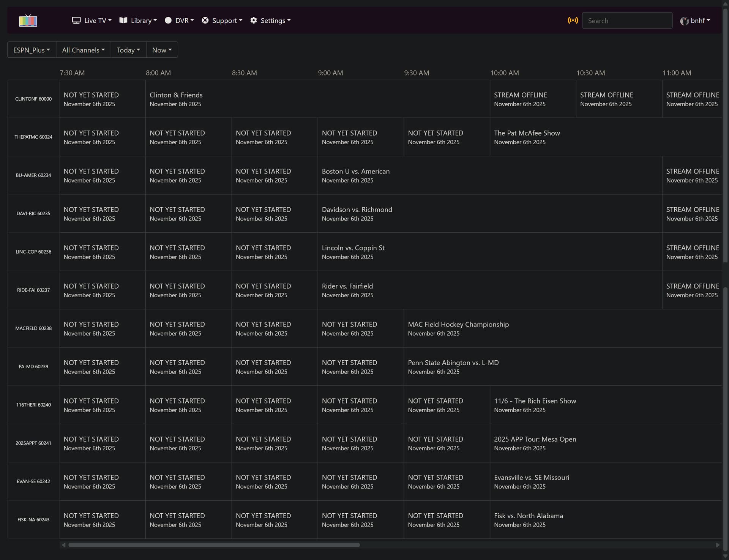Select MAC Field Hockey Championship listing

[x=458, y=328]
